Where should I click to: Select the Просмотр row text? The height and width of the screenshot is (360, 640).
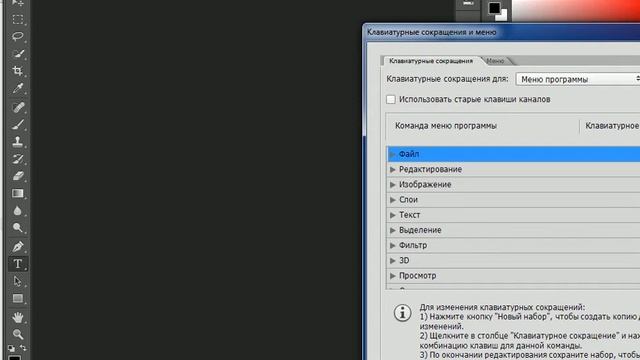point(418,276)
